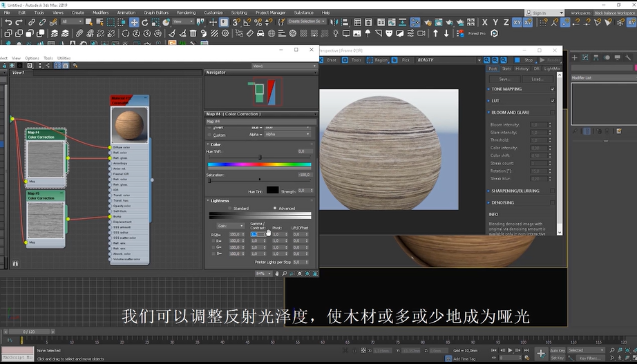The image size is (637, 364).
Task: Click the Stop render button
Action: coord(524,59)
